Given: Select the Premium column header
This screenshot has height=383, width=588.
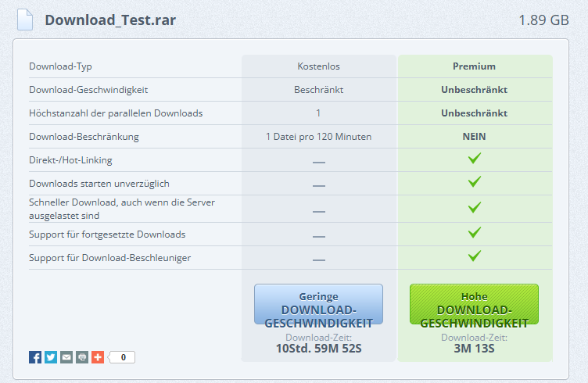Looking at the screenshot, I should coord(474,66).
